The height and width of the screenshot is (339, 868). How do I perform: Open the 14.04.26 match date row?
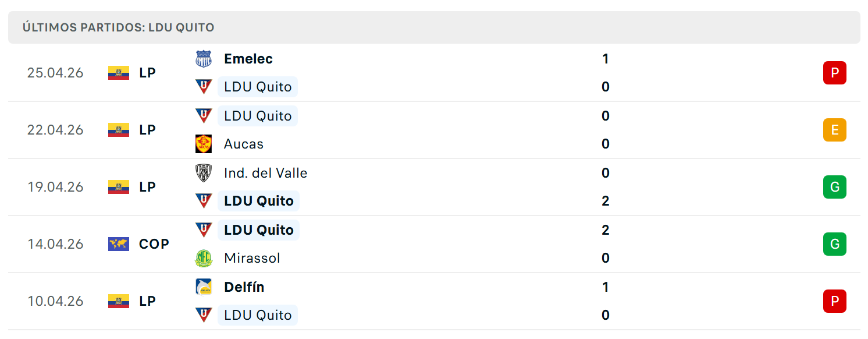point(434,244)
